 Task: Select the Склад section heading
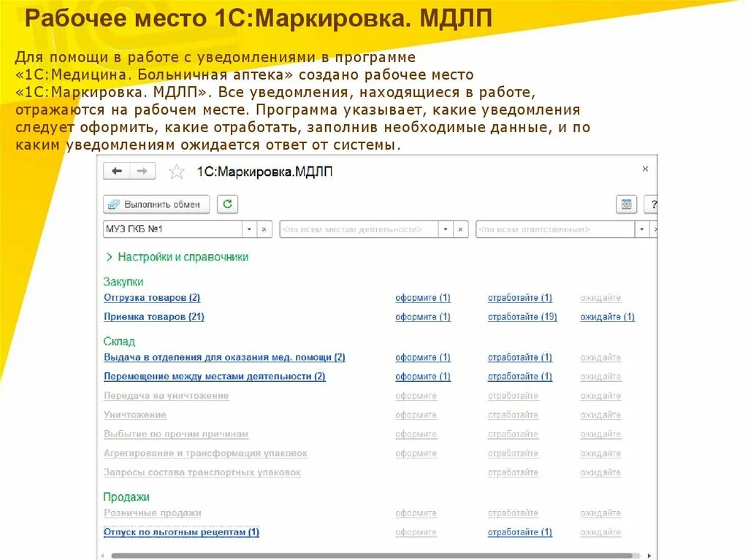(119, 341)
